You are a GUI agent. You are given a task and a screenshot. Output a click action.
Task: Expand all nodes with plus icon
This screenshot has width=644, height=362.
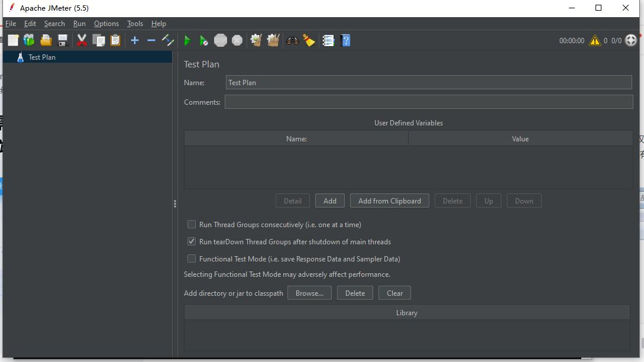coord(135,40)
